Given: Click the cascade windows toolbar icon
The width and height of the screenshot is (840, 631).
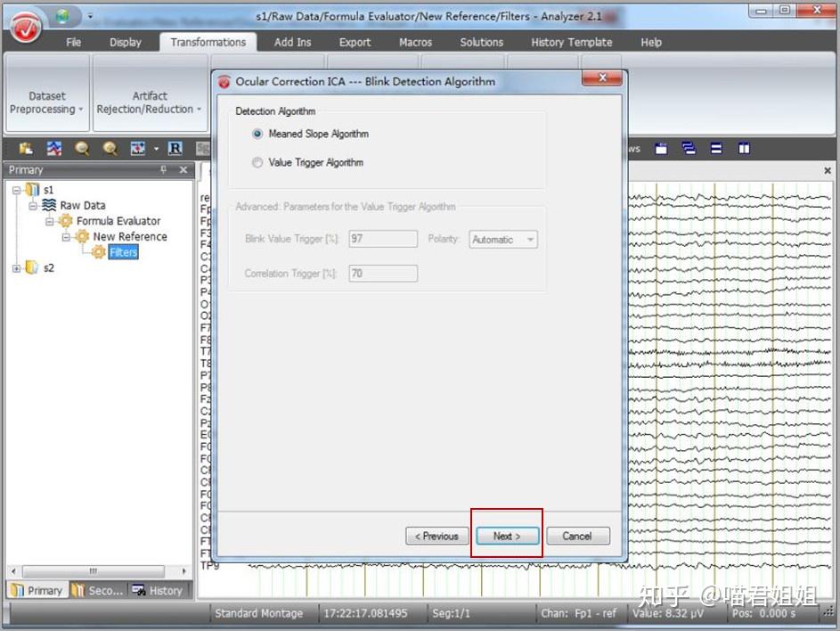Looking at the screenshot, I should (689, 149).
